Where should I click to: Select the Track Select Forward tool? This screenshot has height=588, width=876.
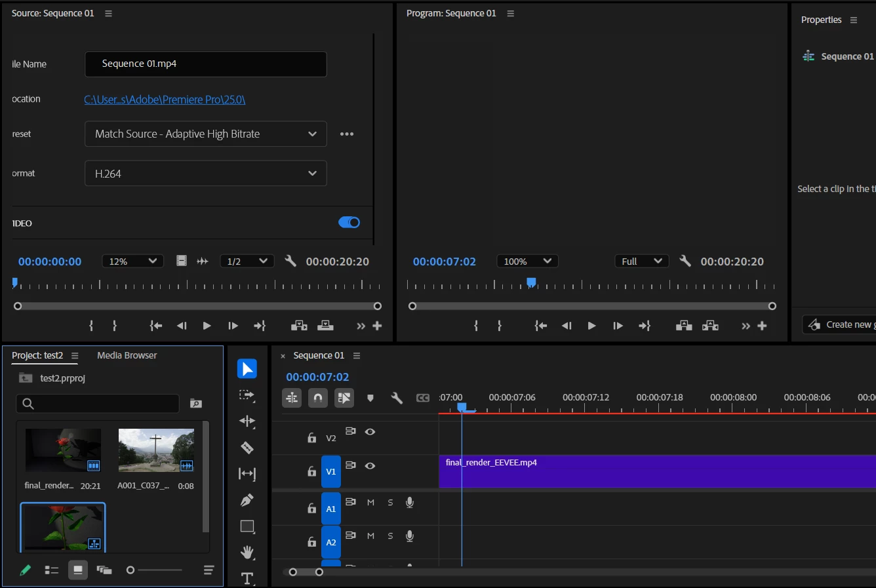(247, 395)
